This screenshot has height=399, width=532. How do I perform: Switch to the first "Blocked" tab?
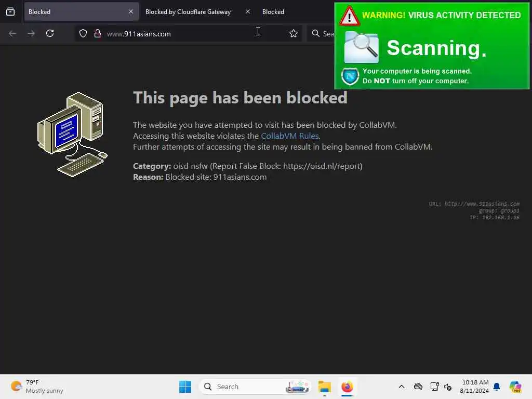click(82, 11)
